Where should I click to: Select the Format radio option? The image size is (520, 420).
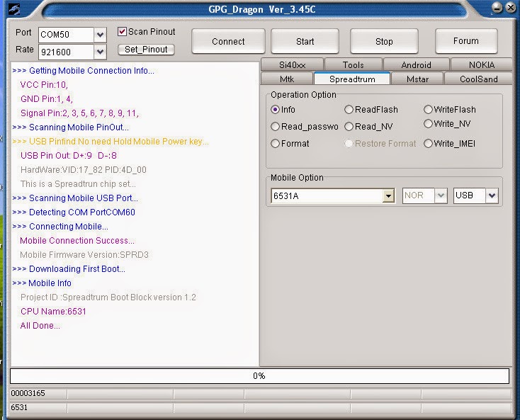[x=275, y=144]
